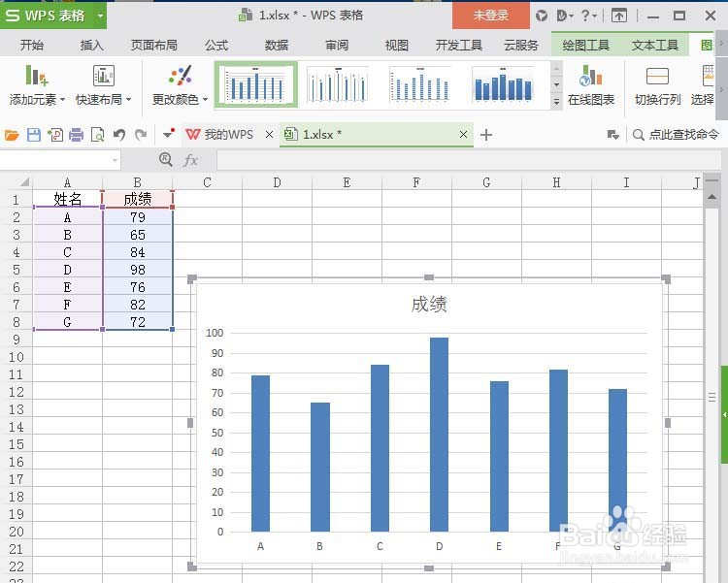Click the collapse ribbon icon in title bar

619,16
